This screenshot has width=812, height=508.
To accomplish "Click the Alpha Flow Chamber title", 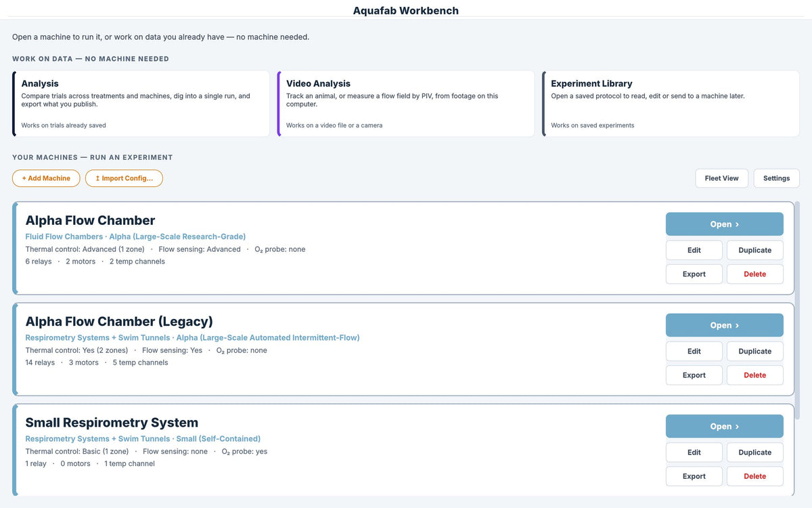I will pyautogui.click(x=90, y=220).
